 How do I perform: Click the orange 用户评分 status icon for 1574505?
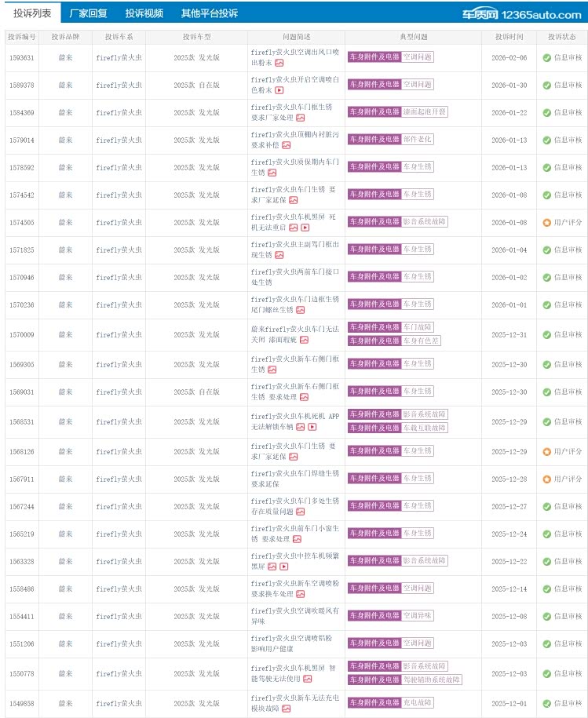(x=546, y=223)
